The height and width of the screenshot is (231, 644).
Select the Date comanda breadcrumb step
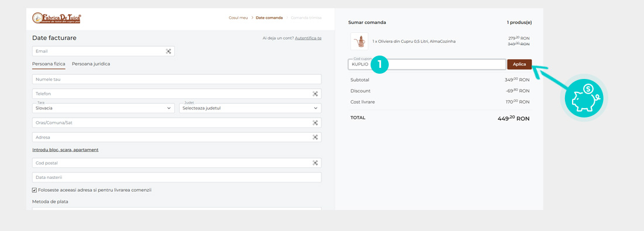[x=269, y=18]
